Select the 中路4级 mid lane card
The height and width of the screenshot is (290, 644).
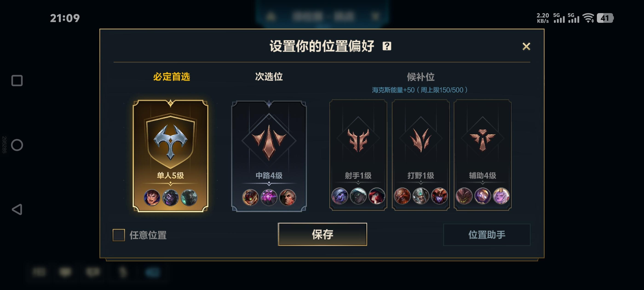tap(269, 156)
